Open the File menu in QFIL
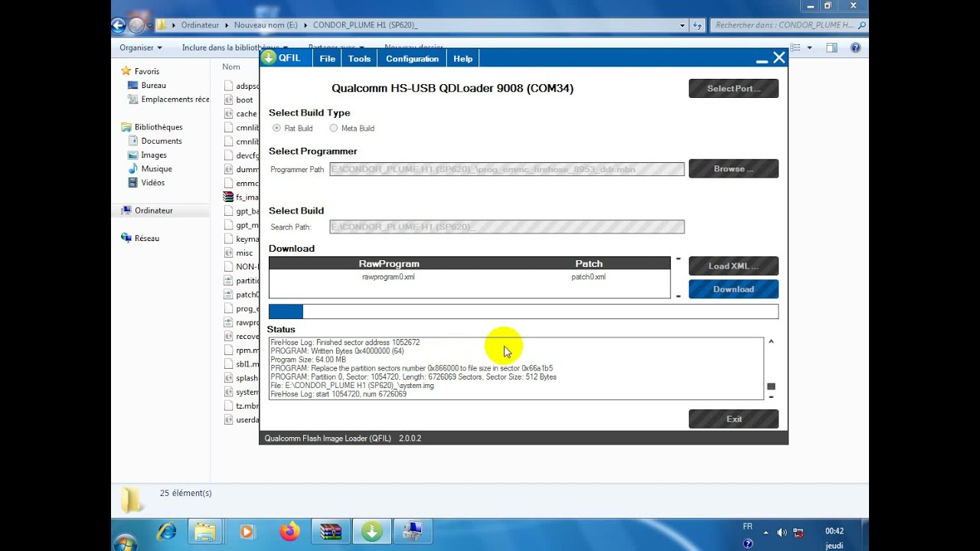Viewport: 980px width, 551px height. (328, 59)
